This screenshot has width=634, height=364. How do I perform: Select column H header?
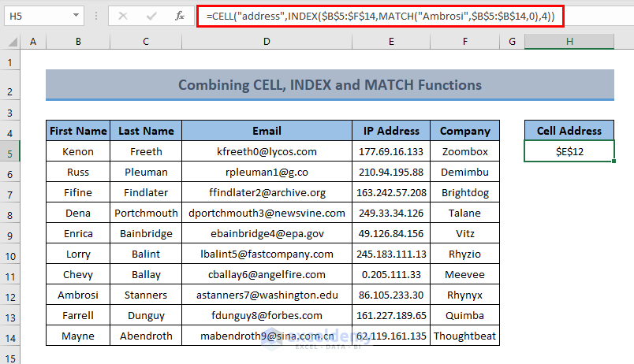pyautogui.click(x=569, y=42)
